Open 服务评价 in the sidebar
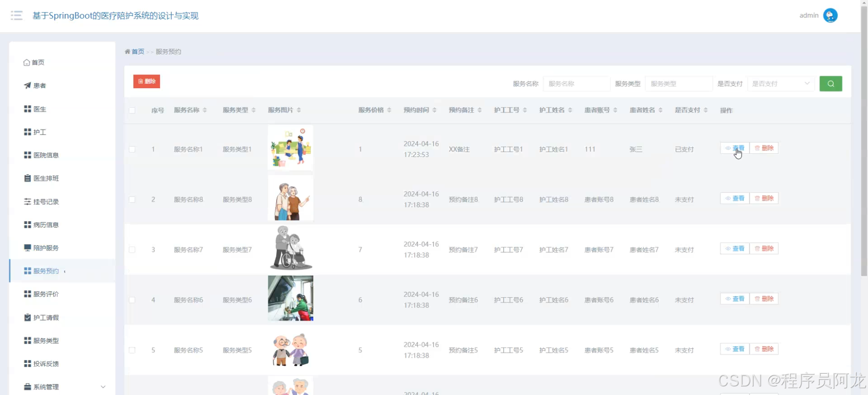The height and width of the screenshot is (395, 868). (x=62, y=294)
